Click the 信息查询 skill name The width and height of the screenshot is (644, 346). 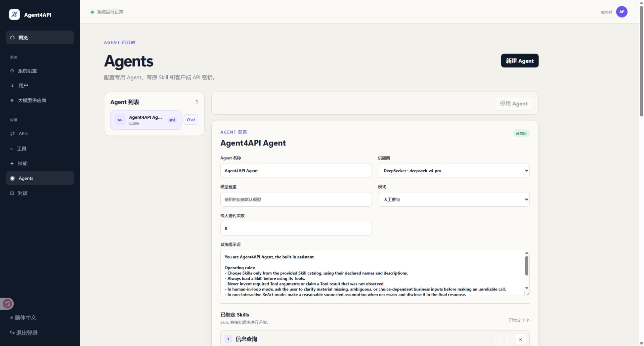(246, 339)
